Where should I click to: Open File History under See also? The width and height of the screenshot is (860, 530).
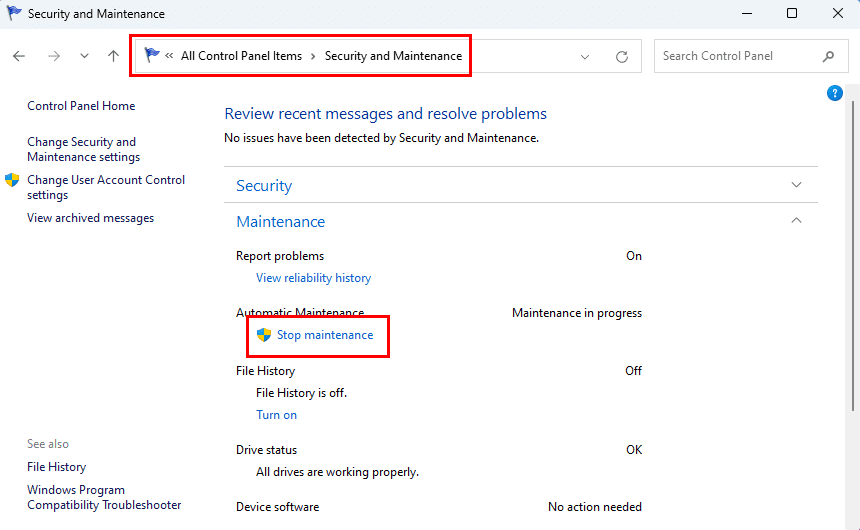[x=56, y=467]
